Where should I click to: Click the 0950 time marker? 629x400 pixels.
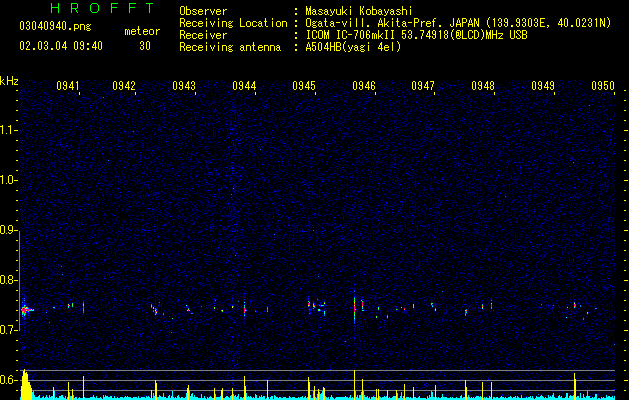603,85
